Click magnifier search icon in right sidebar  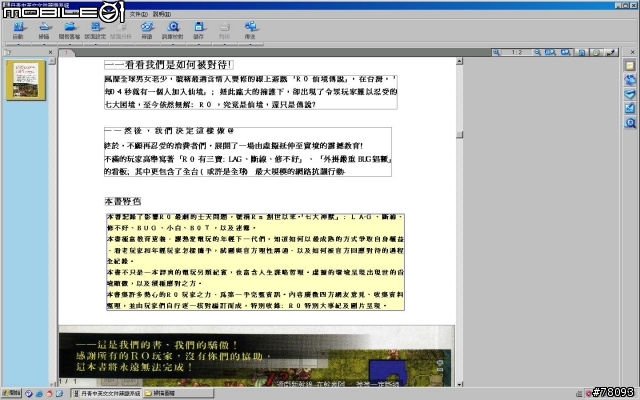click(x=630, y=122)
